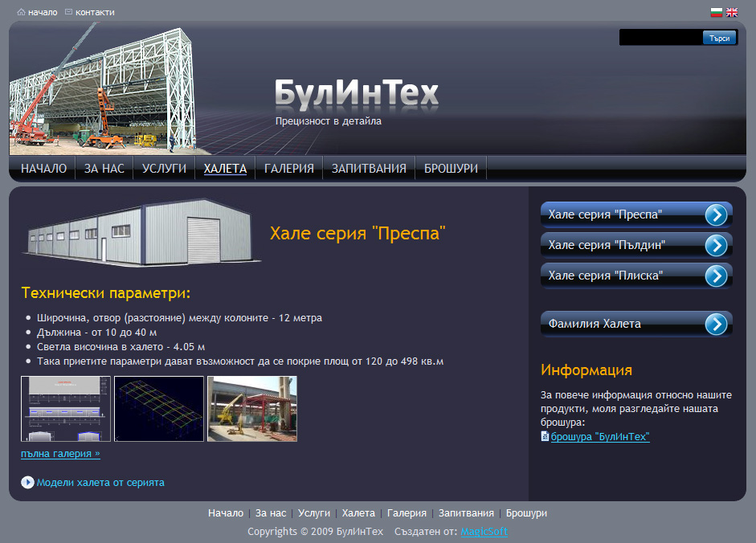Screen dimensions: 756x543
Task: Open the ГАЛЕРИЯ menu item
Action: coord(288,169)
